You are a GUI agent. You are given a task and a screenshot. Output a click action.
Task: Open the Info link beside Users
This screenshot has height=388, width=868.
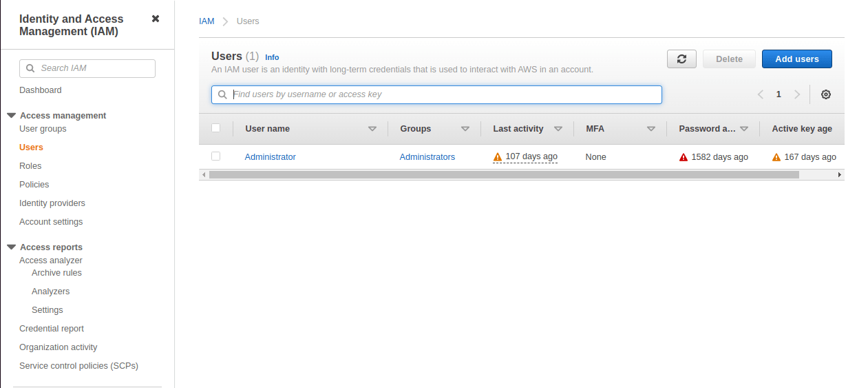click(x=272, y=57)
